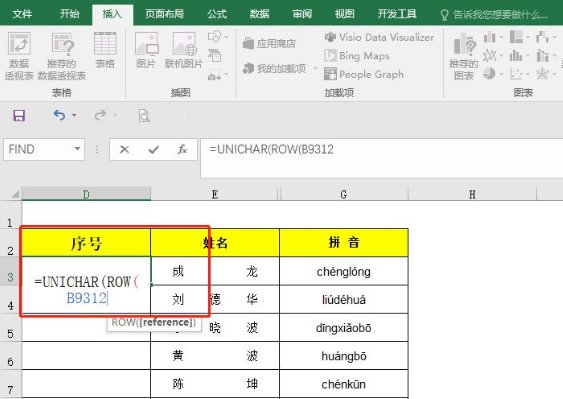This screenshot has width=563, height=399.
Task: Switch to the Data (数据) tab
Action: click(x=259, y=14)
